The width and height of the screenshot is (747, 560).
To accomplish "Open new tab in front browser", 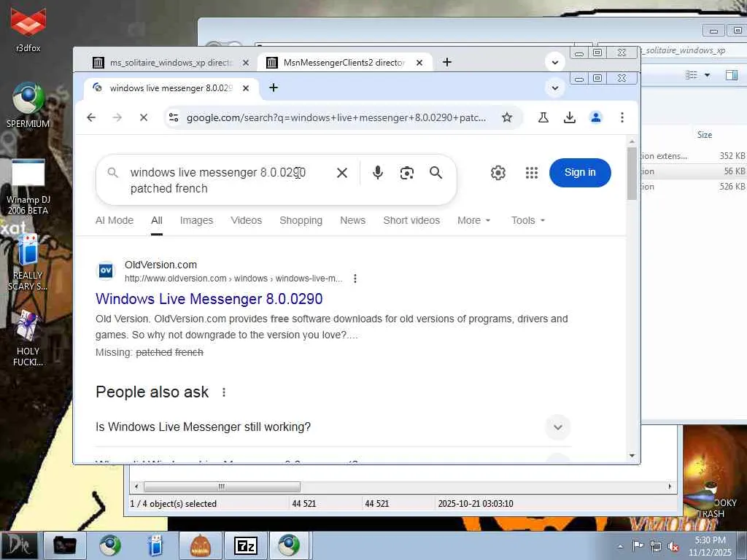I will tap(274, 87).
